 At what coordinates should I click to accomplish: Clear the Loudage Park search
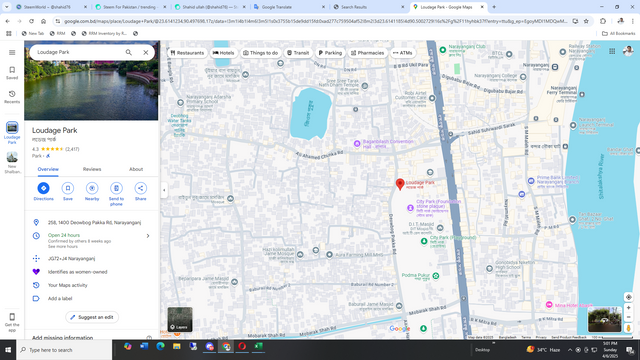[146, 52]
